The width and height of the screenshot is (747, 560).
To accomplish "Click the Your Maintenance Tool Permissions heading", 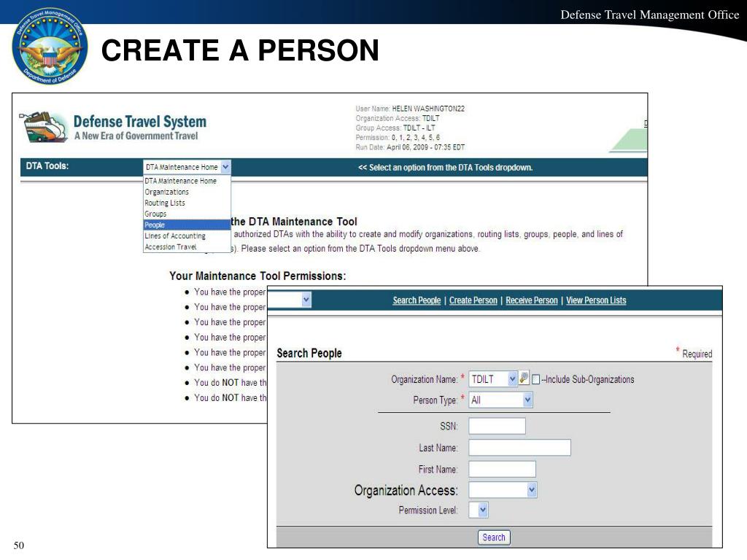I will pos(258,276).
